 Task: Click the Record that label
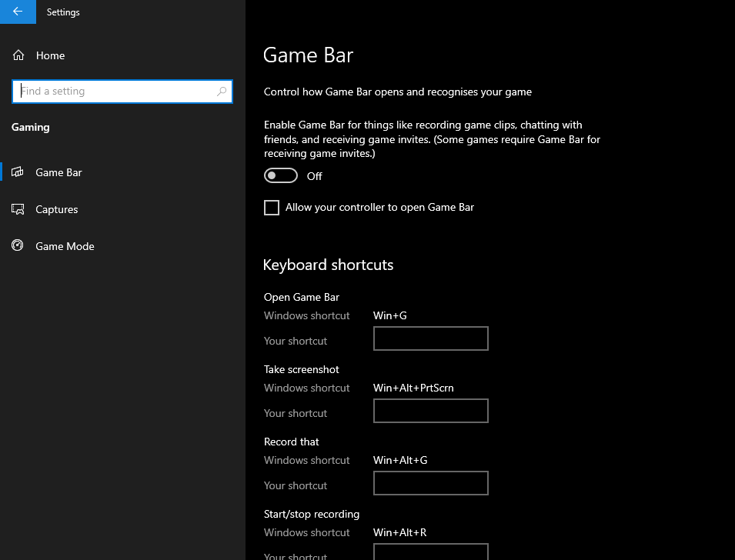[291, 442]
